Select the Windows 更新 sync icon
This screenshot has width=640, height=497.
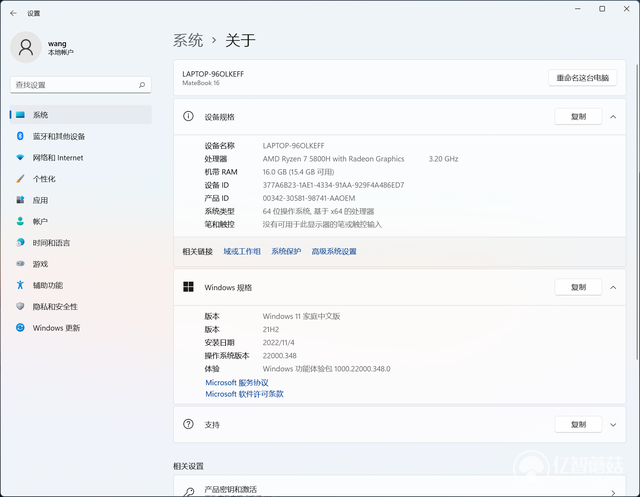coord(20,328)
